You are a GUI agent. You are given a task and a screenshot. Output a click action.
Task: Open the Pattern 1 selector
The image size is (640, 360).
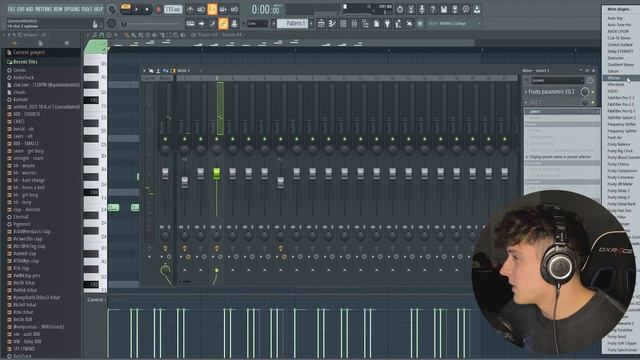(x=293, y=24)
